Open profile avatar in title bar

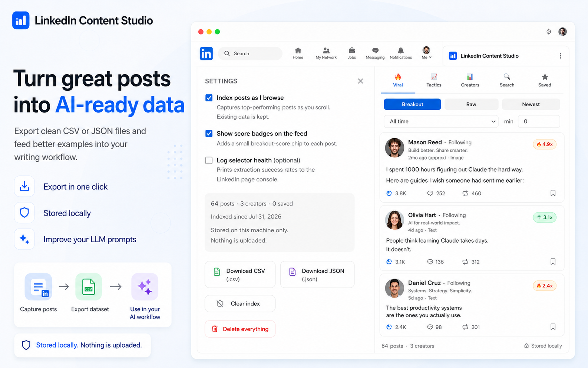[562, 32]
